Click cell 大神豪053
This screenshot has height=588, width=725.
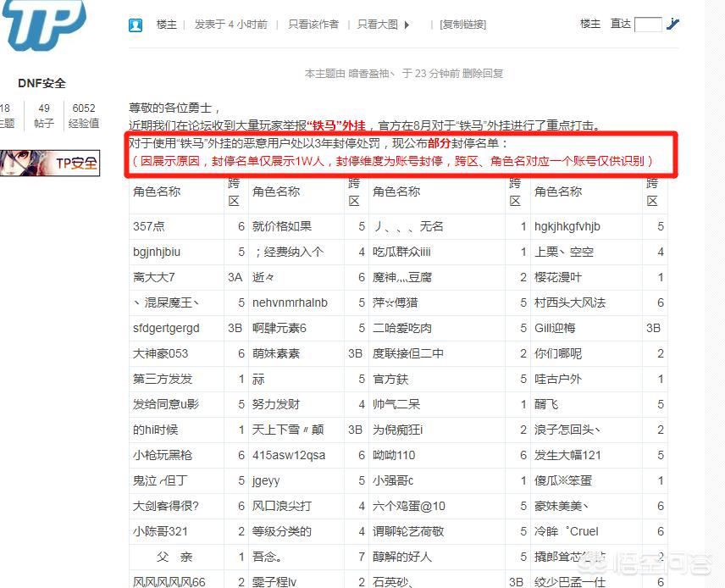pos(160,353)
